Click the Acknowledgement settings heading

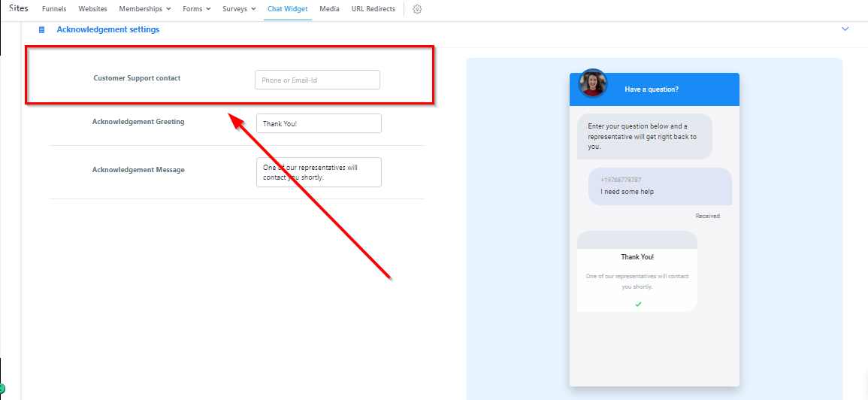108,30
